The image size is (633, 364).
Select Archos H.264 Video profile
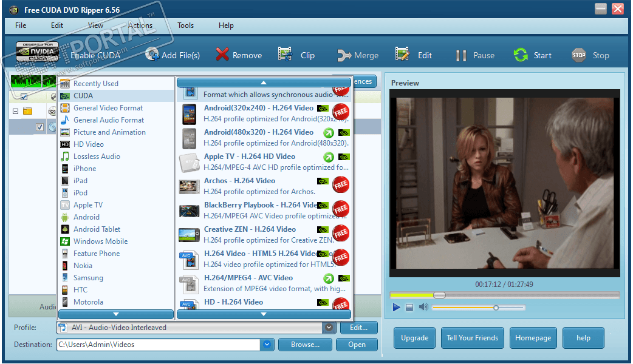pos(264,186)
